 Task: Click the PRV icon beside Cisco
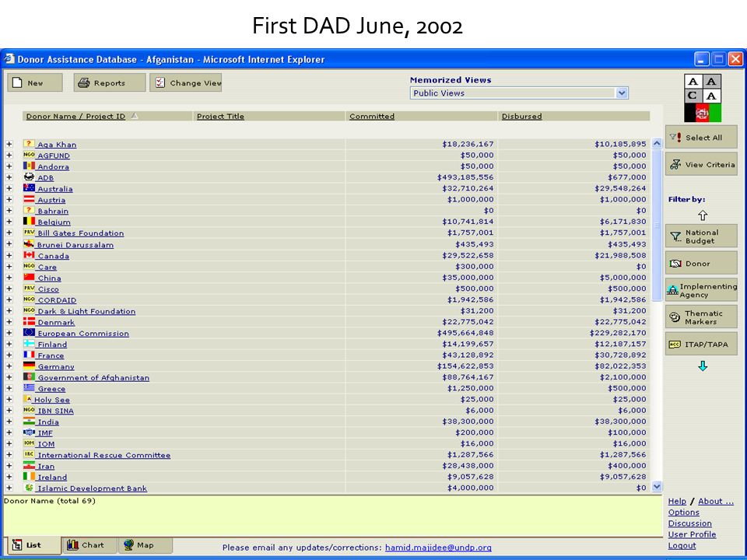pos(29,288)
